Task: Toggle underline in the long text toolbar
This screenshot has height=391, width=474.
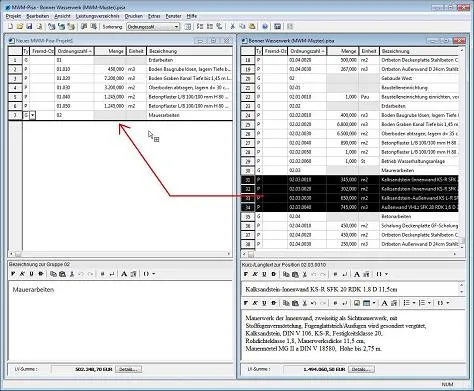Action: (264, 303)
